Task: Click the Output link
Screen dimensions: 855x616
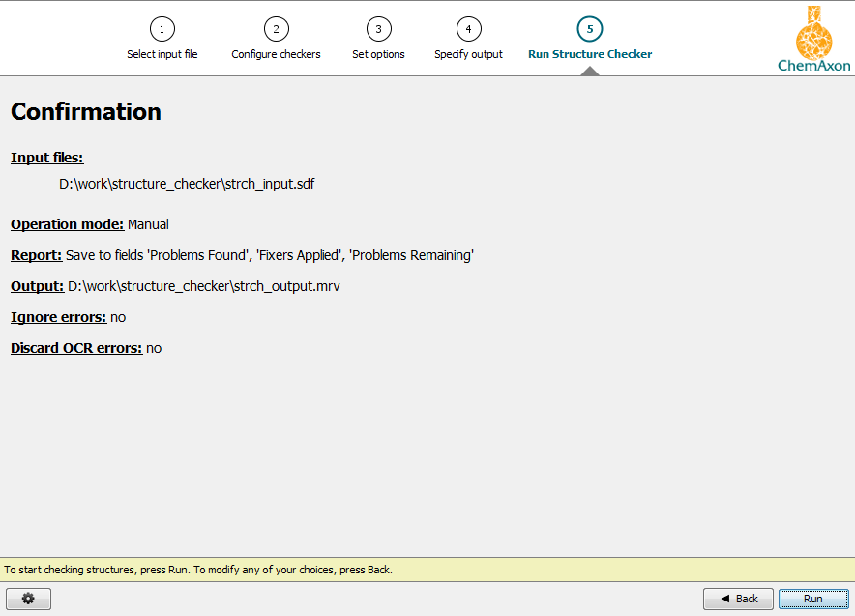Action: (x=37, y=286)
